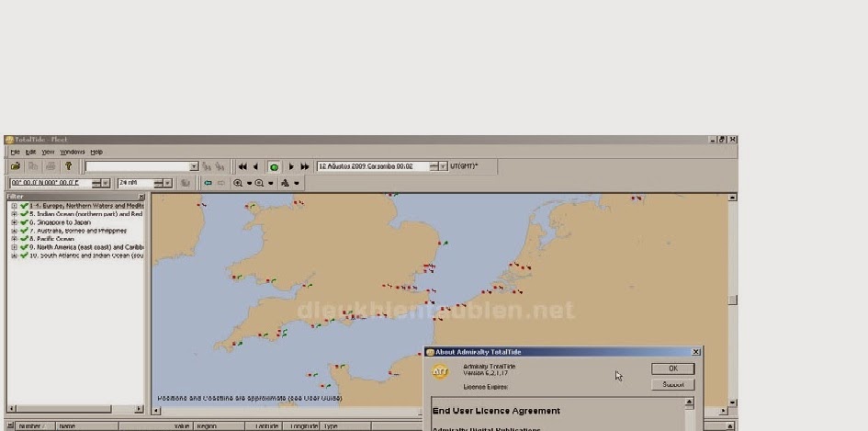Open the Edit menu
The height and width of the screenshot is (431, 868).
click(x=30, y=152)
